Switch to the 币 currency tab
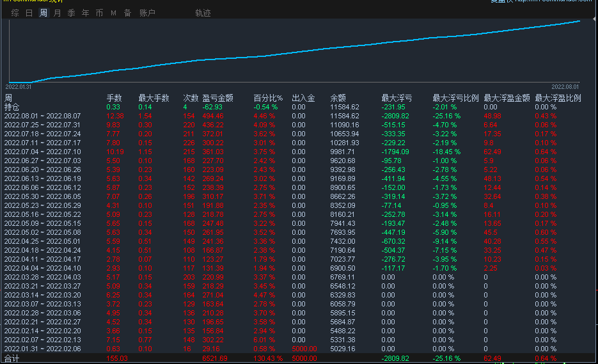The image size is (598, 364). point(100,13)
